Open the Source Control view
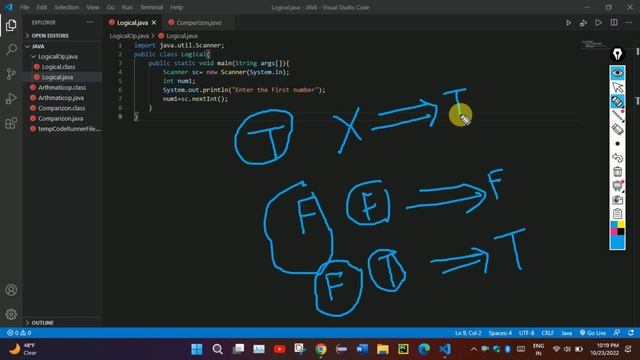Image resolution: width=640 pixels, height=360 pixels. pos(11,74)
